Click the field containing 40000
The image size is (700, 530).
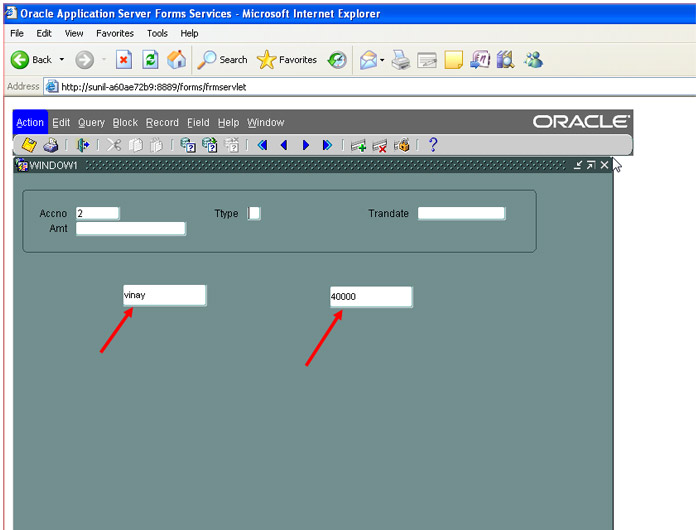(371, 297)
